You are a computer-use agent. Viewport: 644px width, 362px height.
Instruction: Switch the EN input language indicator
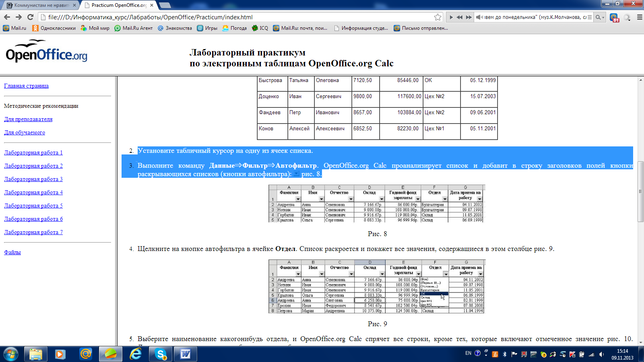pyautogui.click(x=468, y=354)
